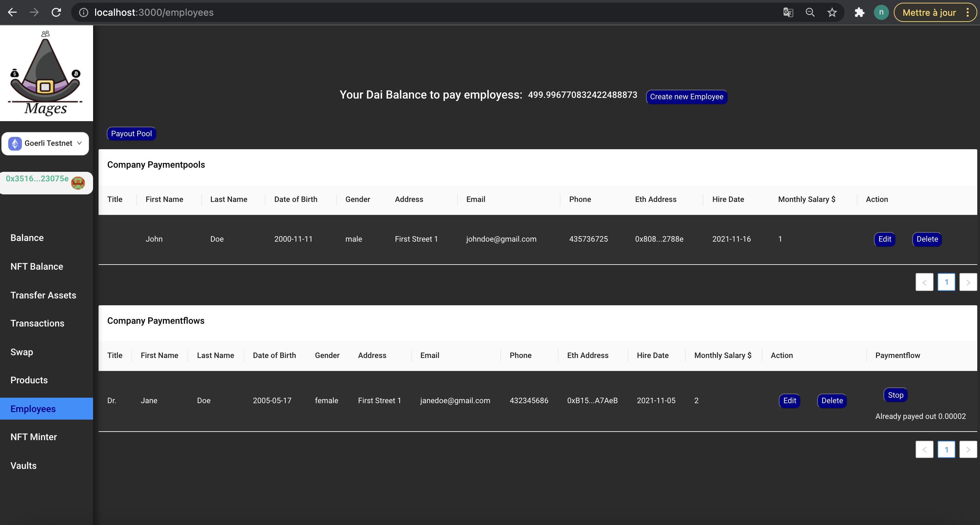980x525 pixels.
Task: Go to next page in Paymentpools pagination
Action: coord(968,282)
